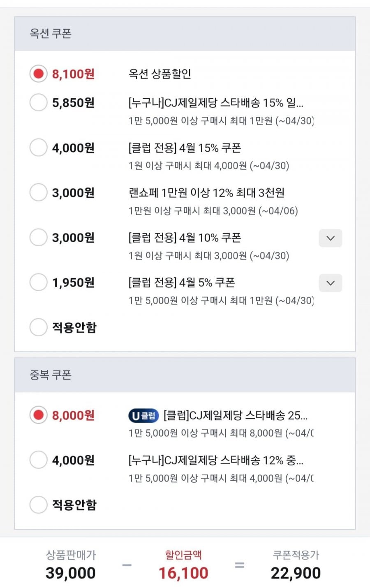This screenshot has width=370, height=588.
Task: Click the 랜쇼페 1만원 이상 12% coupon title
Action: click(x=206, y=192)
